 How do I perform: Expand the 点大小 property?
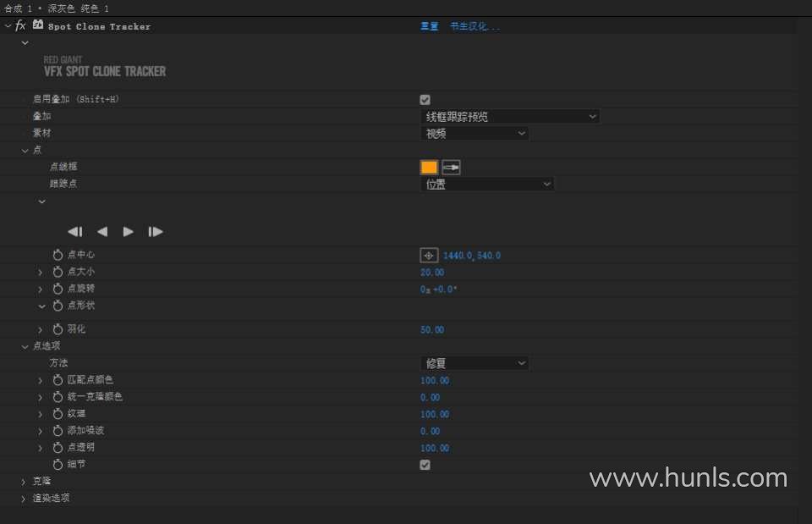[41, 272]
